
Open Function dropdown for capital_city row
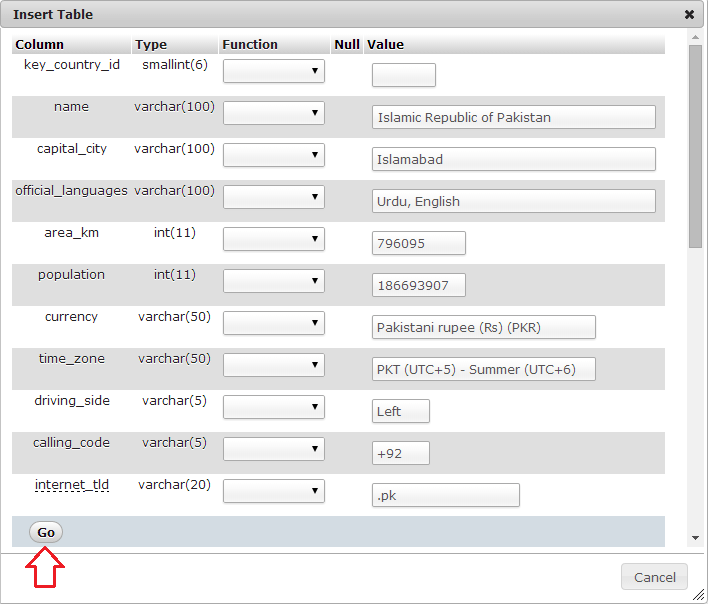(273, 155)
